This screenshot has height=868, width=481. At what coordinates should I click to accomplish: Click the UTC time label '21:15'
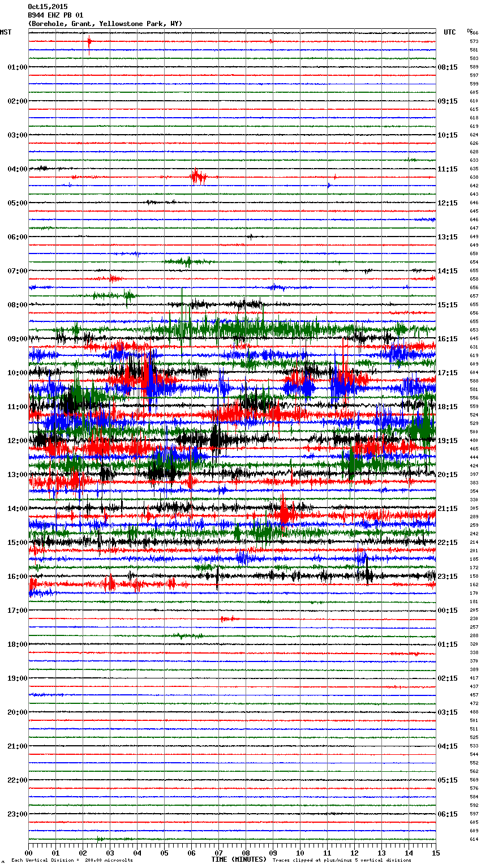click(x=448, y=509)
